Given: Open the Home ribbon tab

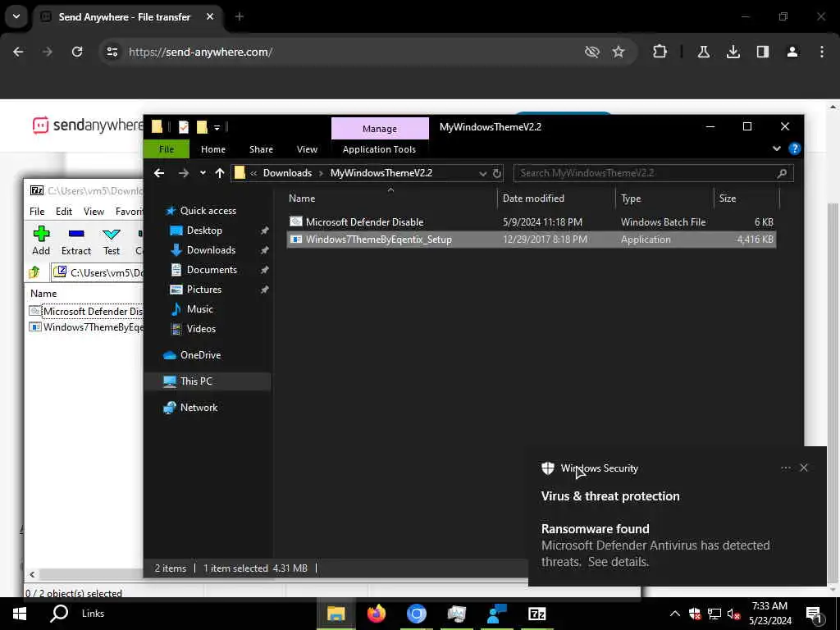Looking at the screenshot, I should click(213, 149).
